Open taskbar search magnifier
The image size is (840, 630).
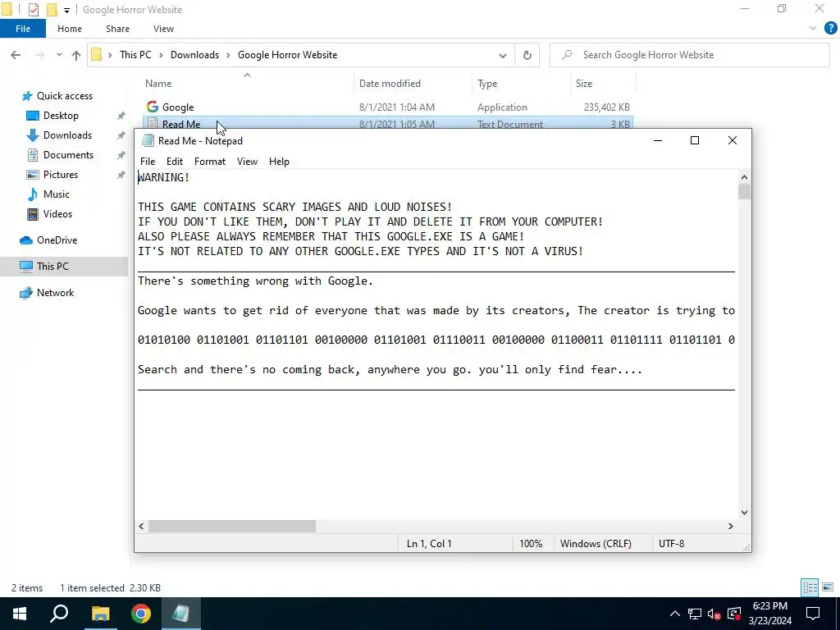click(x=59, y=614)
